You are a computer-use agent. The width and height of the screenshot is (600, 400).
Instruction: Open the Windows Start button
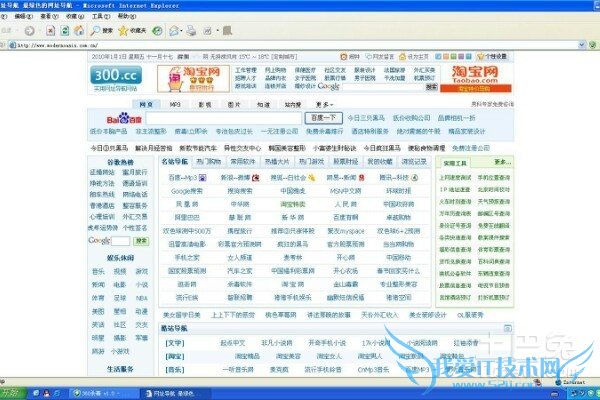pos(13,393)
